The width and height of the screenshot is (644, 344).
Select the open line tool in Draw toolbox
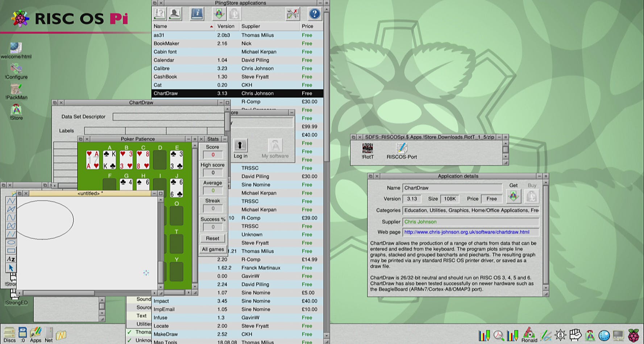pyautogui.click(x=11, y=201)
